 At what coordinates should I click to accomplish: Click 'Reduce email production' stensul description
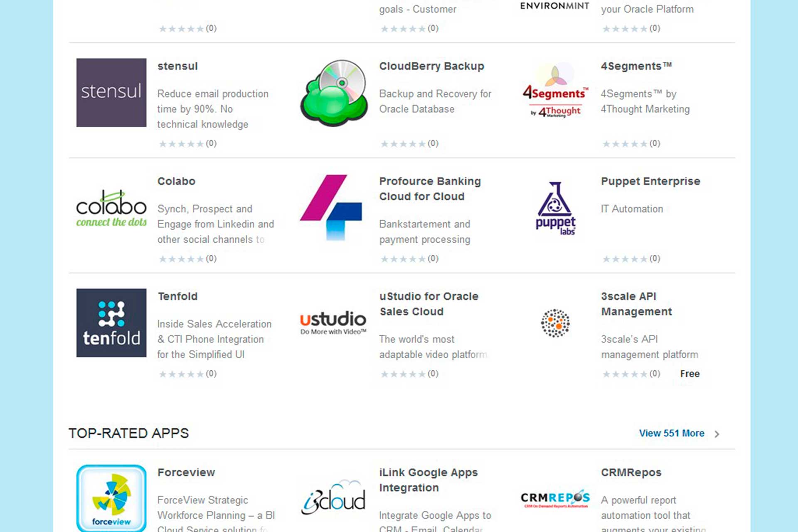[x=213, y=109]
